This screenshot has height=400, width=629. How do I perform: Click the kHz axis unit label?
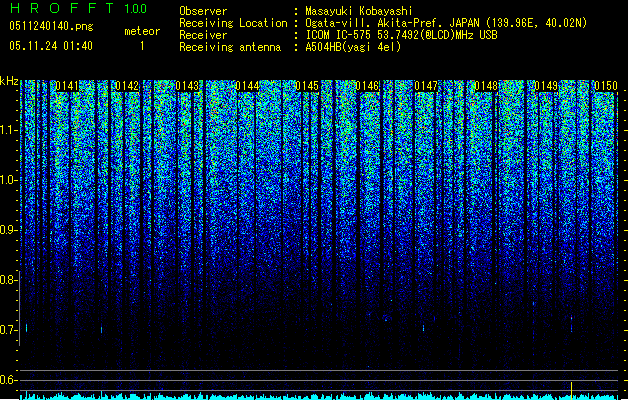click(9, 81)
